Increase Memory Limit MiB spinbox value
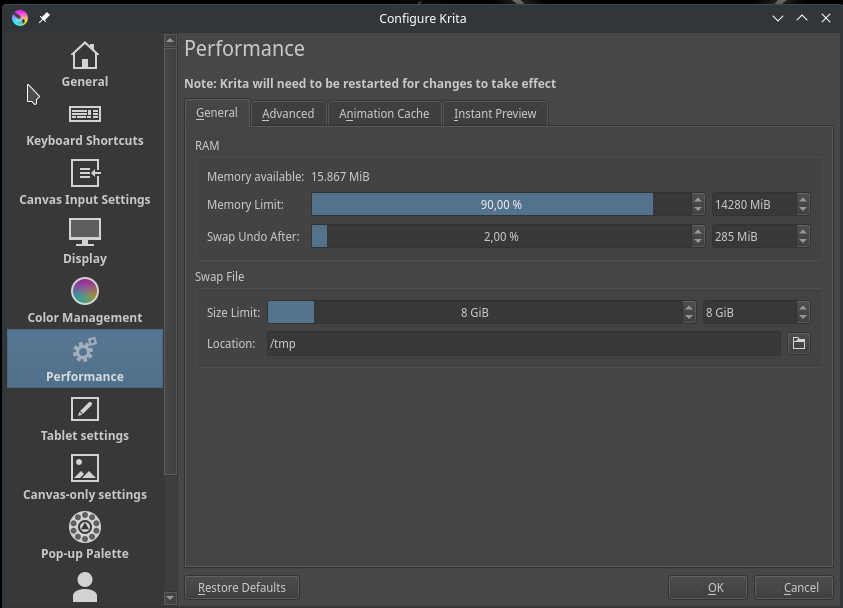Screen dimensions: 843x608 (x=803, y=199)
